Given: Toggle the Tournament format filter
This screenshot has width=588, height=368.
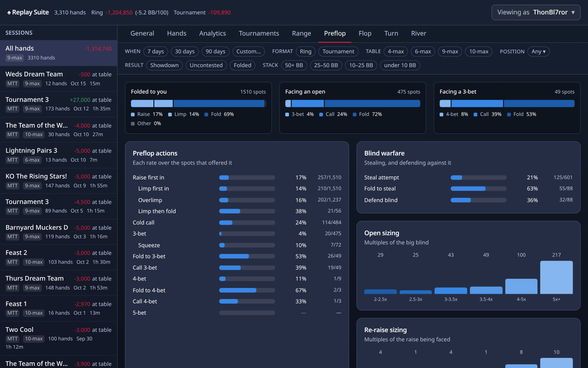Looking at the screenshot, I should (338, 52).
